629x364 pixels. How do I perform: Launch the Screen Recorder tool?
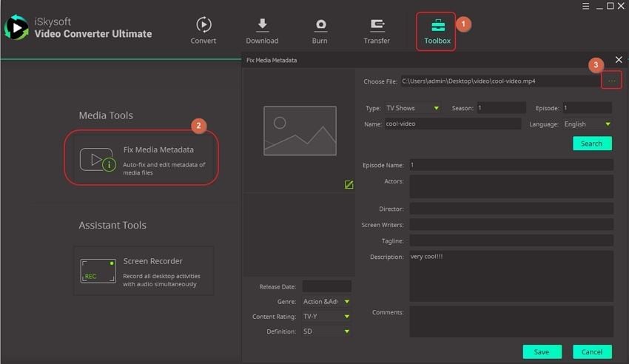click(144, 271)
